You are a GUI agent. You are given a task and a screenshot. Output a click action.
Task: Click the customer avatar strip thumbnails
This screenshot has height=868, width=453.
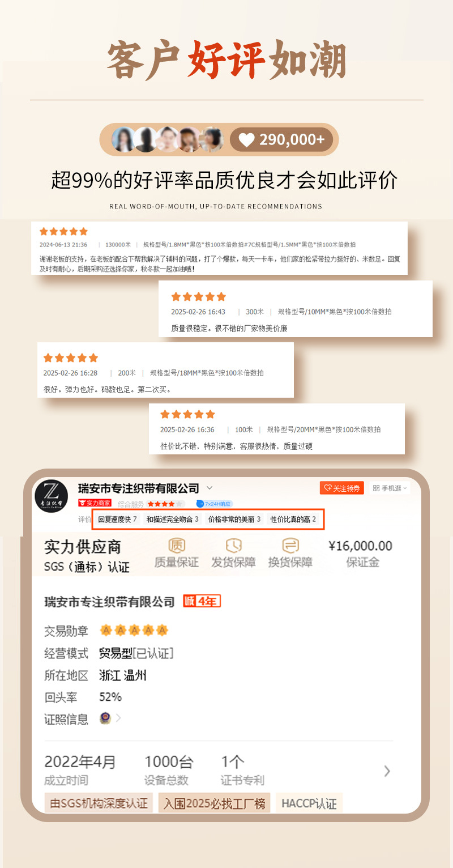[x=168, y=140]
